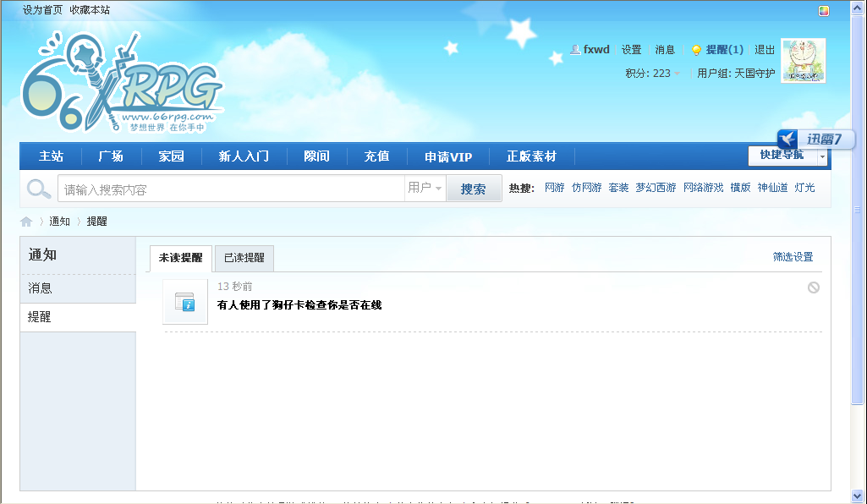The height and width of the screenshot is (504, 867).
Task: Switch to the 未读提醒 tab
Action: pos(181,258)
